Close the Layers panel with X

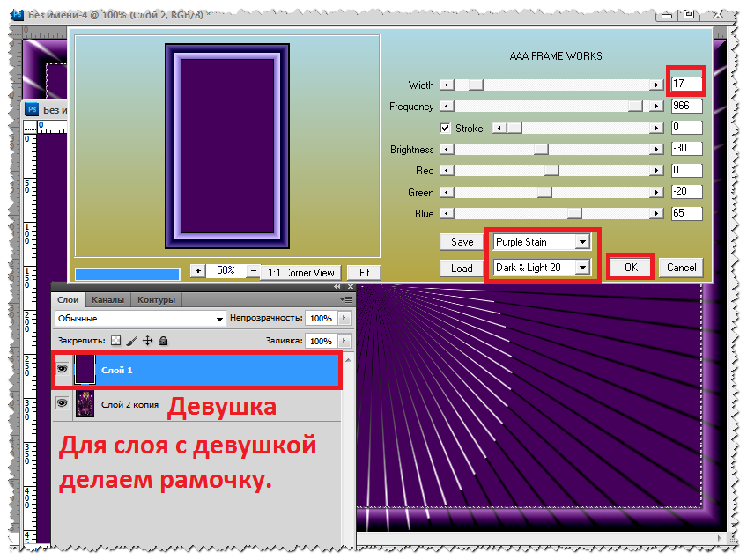[x=351, y=287]
